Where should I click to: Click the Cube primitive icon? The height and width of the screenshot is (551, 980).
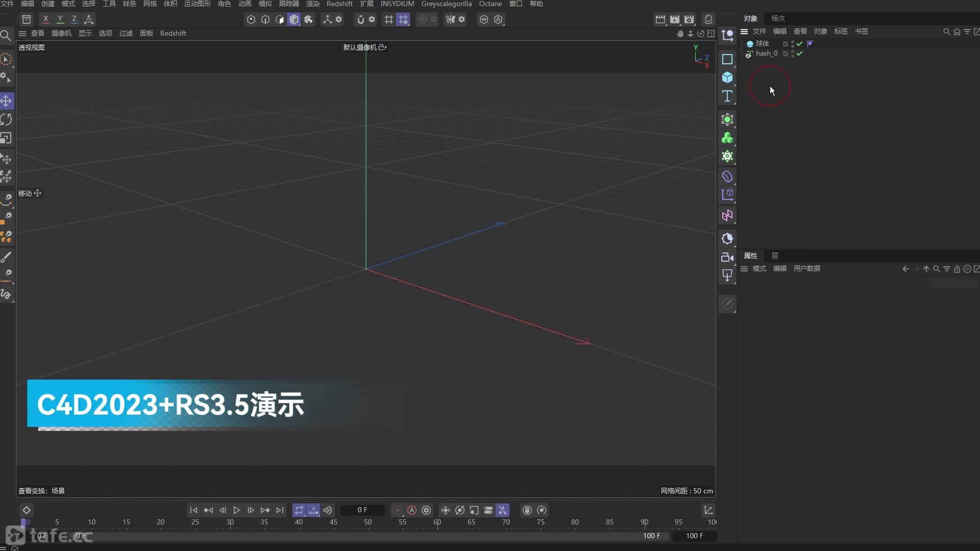click(727, 78)
